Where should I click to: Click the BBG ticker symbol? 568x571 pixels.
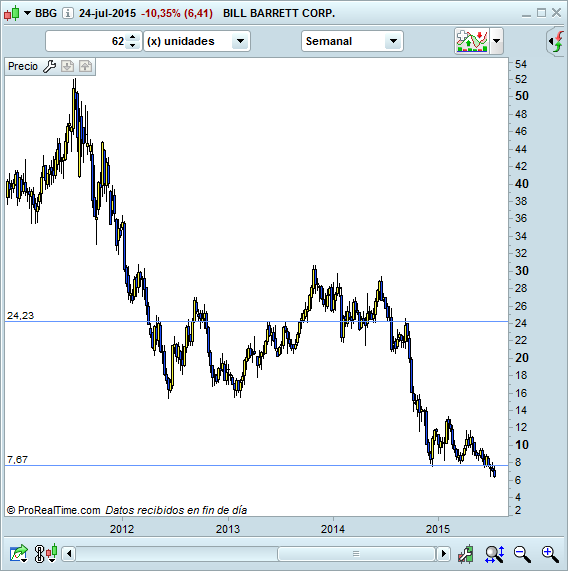[46, 13]
